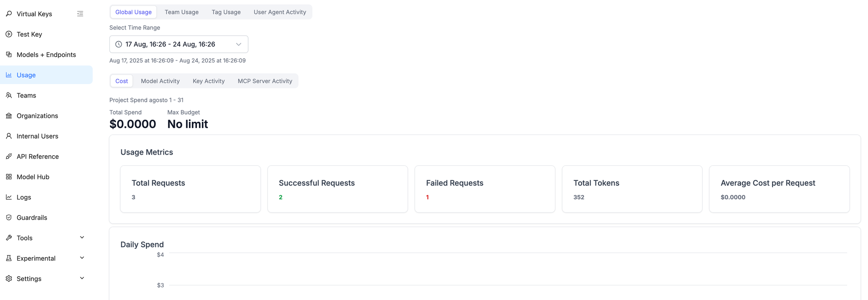Collapse the sidebar using the menu icon
This screenshot has height=300, width=868.
click(80, 14)
